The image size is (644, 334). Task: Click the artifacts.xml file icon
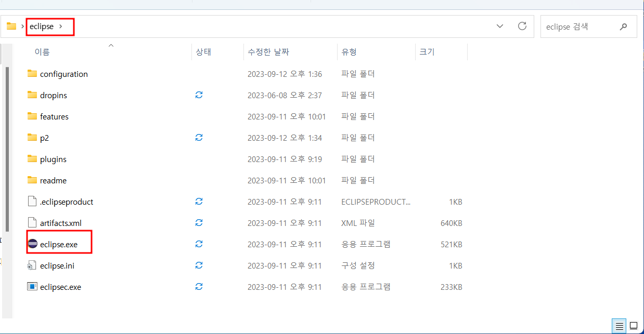tap(32, 223)
